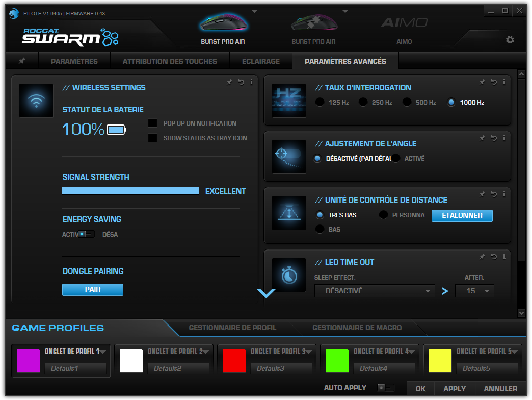This screenshot has width=532, height=400.
Task: Click the purple Profile 1 color swatch
Action: point(28,361)
